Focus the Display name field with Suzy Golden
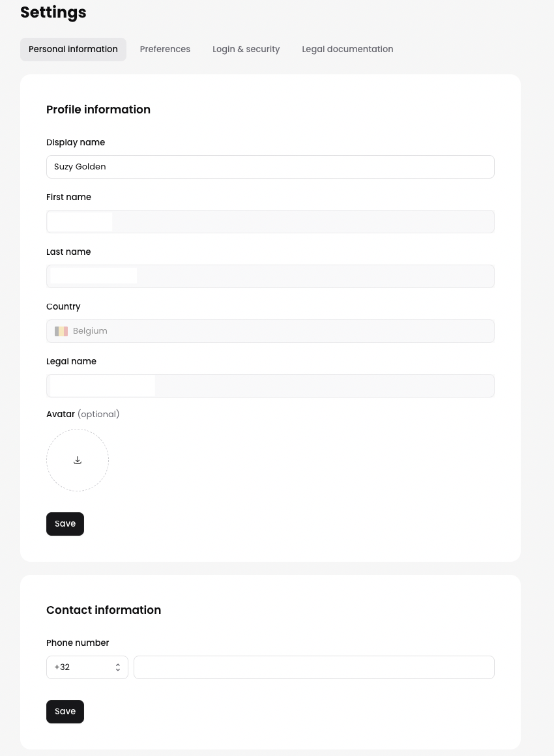Viewport: 554px width, 756px height. coord(270,167)
